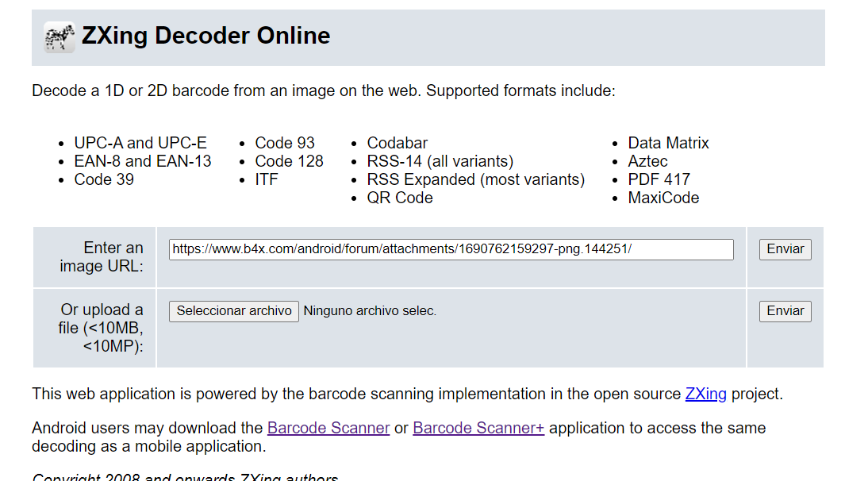Screen dimensions: 868x481
Task: Click the Codabar format entry
Action: [x=397, y=144]
